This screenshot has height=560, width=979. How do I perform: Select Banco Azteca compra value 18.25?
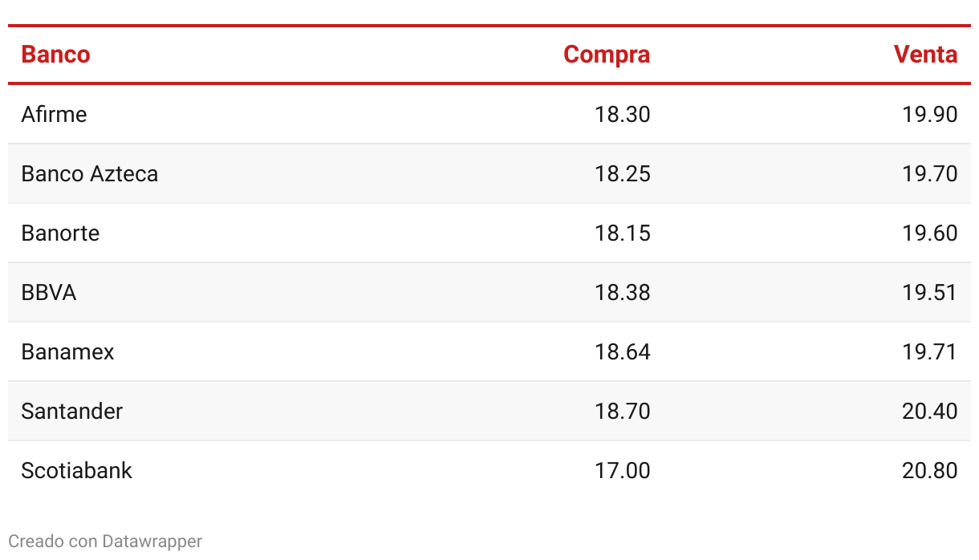click(x=623, y=173)
